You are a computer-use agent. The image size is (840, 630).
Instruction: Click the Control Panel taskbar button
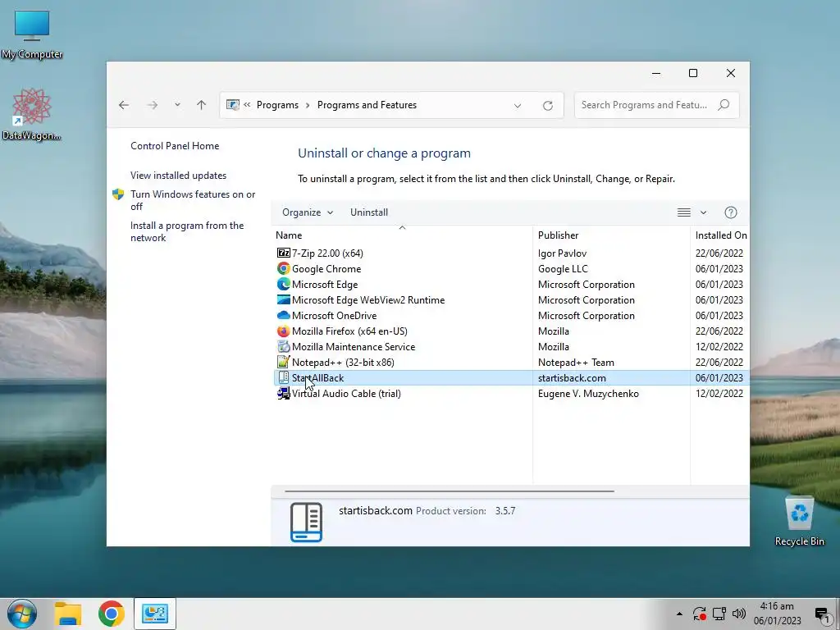(155, 614)
